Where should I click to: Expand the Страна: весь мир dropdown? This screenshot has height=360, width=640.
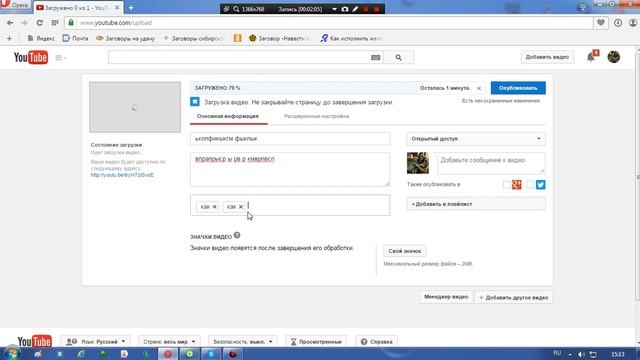pyautogui.click(x=169, y=342)
